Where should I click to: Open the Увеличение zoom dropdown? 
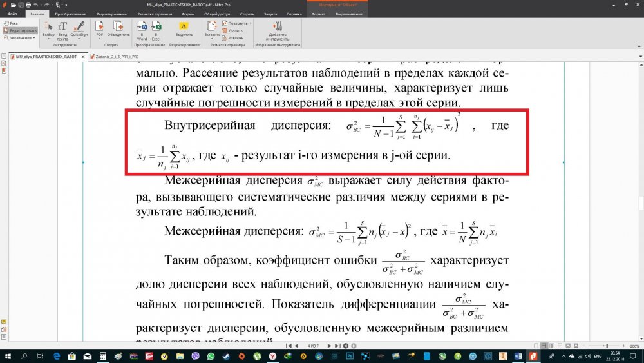(x=19, y=38)
